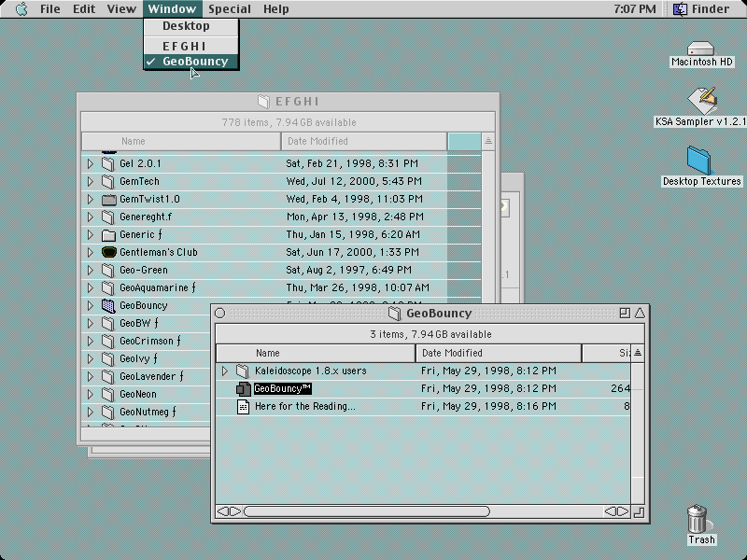Click the Finder icon in the application menu
The image size is (747, 560).
pyautogui.click(x=680, y=9)
